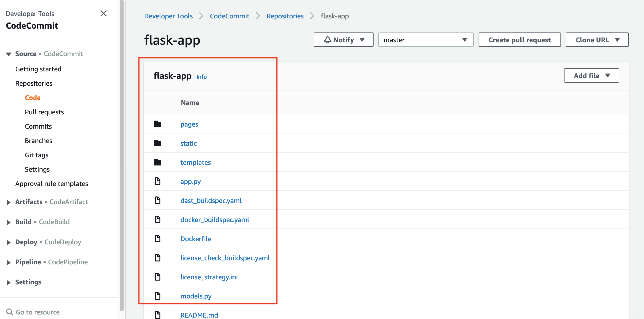Open the Dockerfile link
644x319 pixels.
pyautogui.click(x=196, y=239)
